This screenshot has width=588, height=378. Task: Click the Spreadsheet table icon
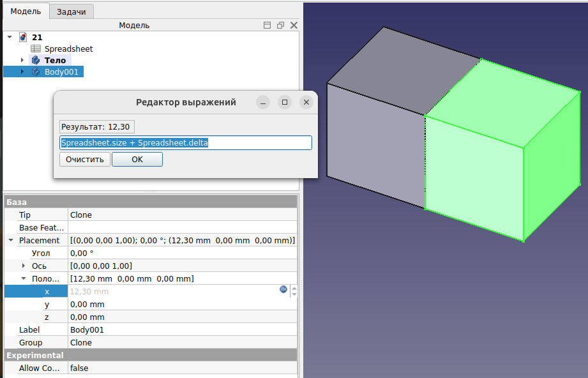click(36, 49)
